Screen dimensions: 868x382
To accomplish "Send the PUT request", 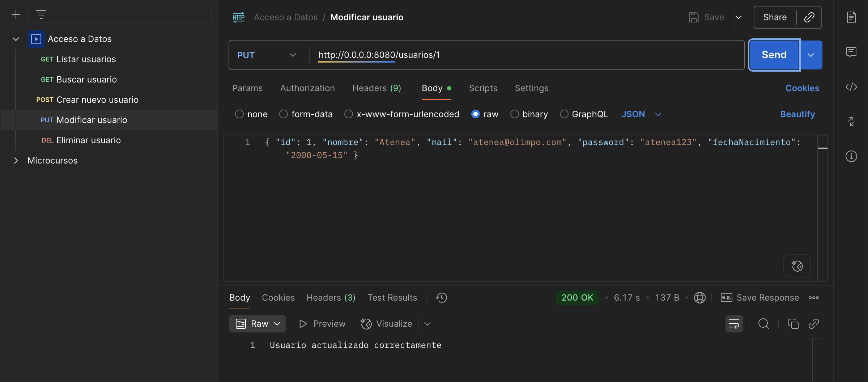I will [774, 55].
